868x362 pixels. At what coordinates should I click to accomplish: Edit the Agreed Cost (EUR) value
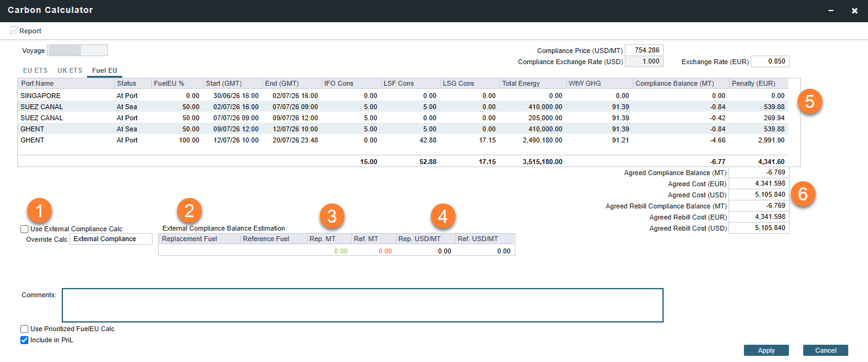click(x=759, y=184)
